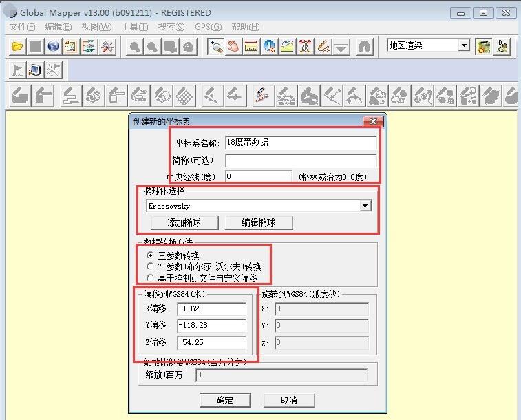Click the GPS flag marker icon
The image size is (521, 420).
pyautogui.click(x=17, y=70)
